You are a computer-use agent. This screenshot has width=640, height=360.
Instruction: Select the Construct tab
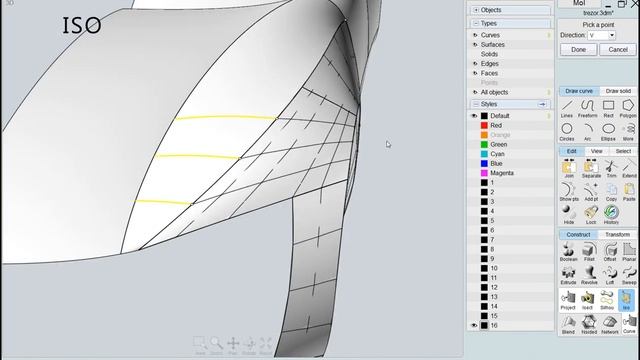578,235
